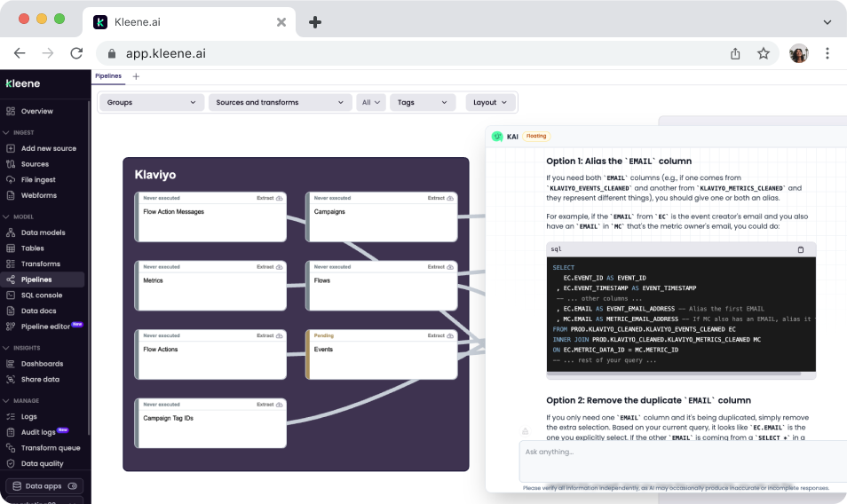Open Data quality page

(42, 463)
